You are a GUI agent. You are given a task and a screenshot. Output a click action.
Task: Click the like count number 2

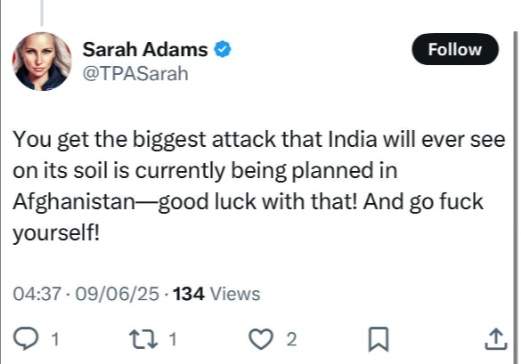point(291,340)
